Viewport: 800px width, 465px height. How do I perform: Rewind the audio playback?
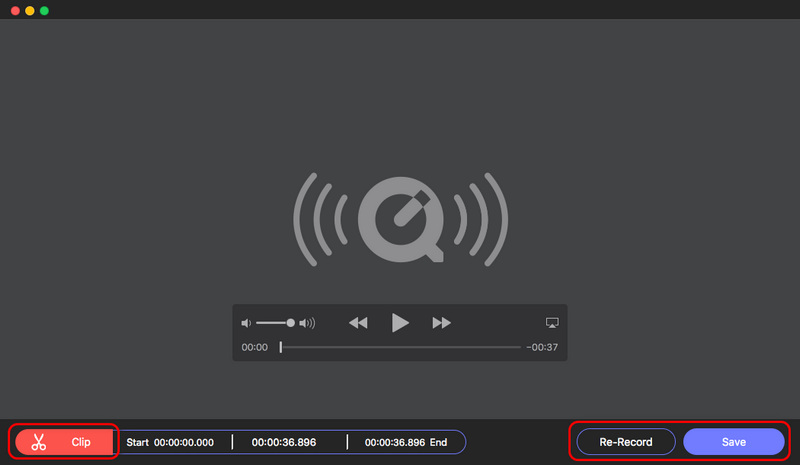[358, 323]
